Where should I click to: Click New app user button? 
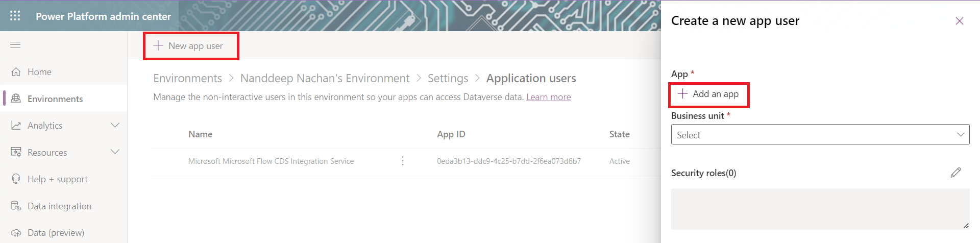tap(189, 46)
